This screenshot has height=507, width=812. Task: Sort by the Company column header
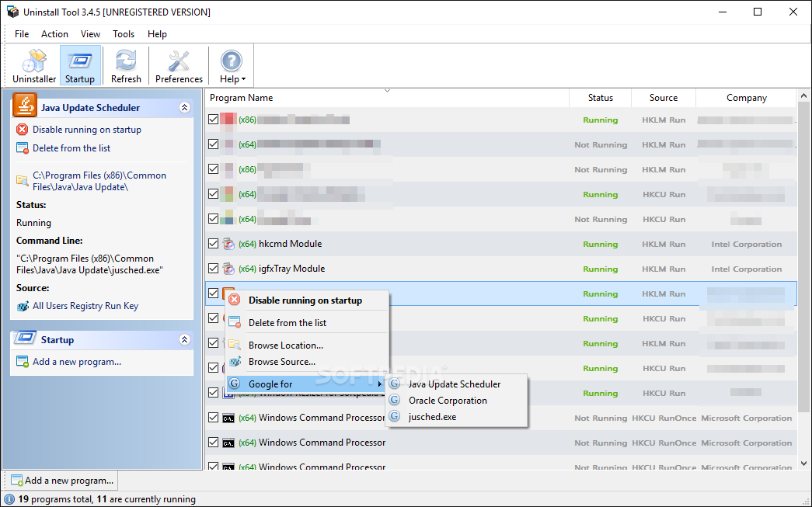point(746,98)
